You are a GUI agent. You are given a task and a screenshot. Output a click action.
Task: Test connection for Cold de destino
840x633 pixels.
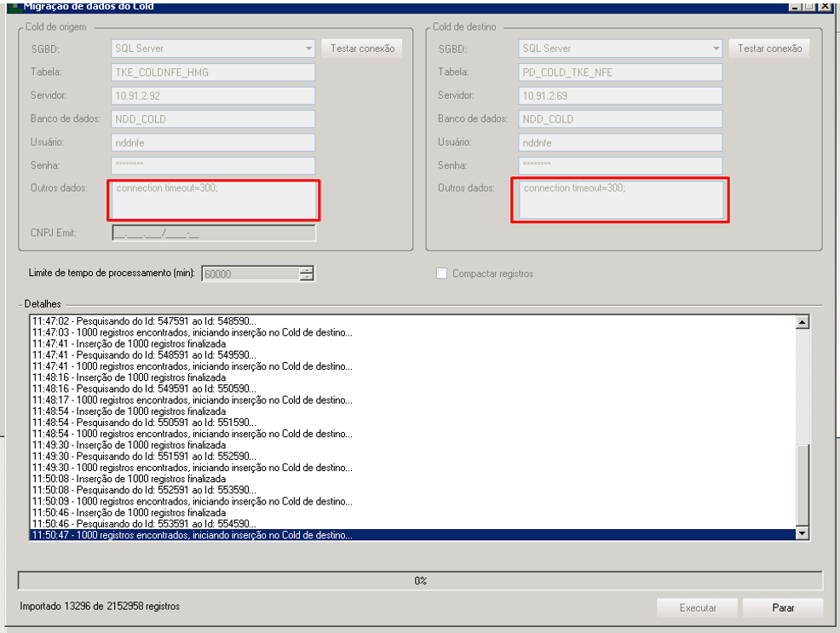point(769,49)
